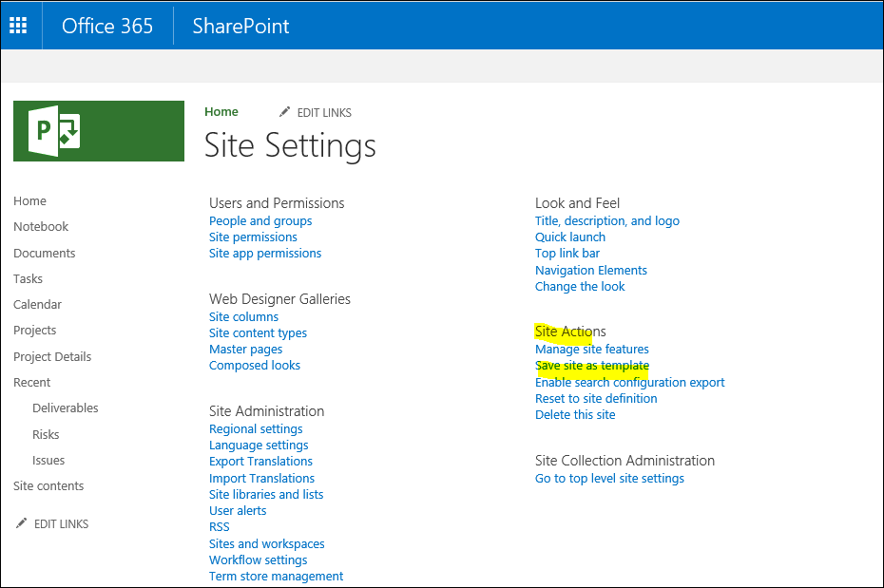The height and width of the screenshot is (588, 884).
Task: Select Deliverables under Recent
Action: point(66,408)
